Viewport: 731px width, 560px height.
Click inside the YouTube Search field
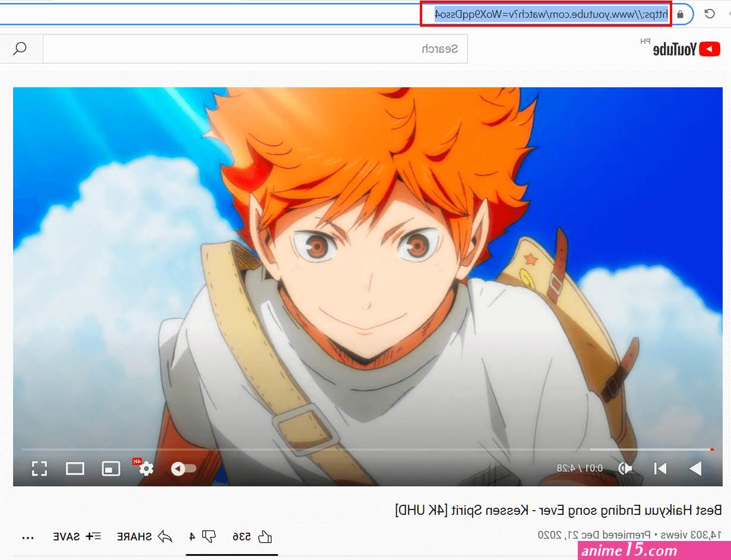click(255, 49)
